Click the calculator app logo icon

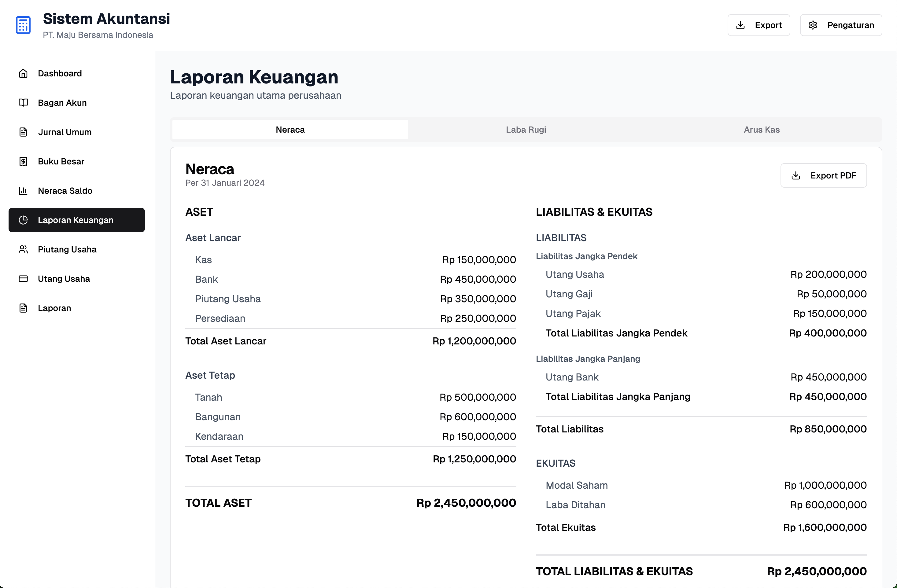pyautogui.click(x=23, y=25)
